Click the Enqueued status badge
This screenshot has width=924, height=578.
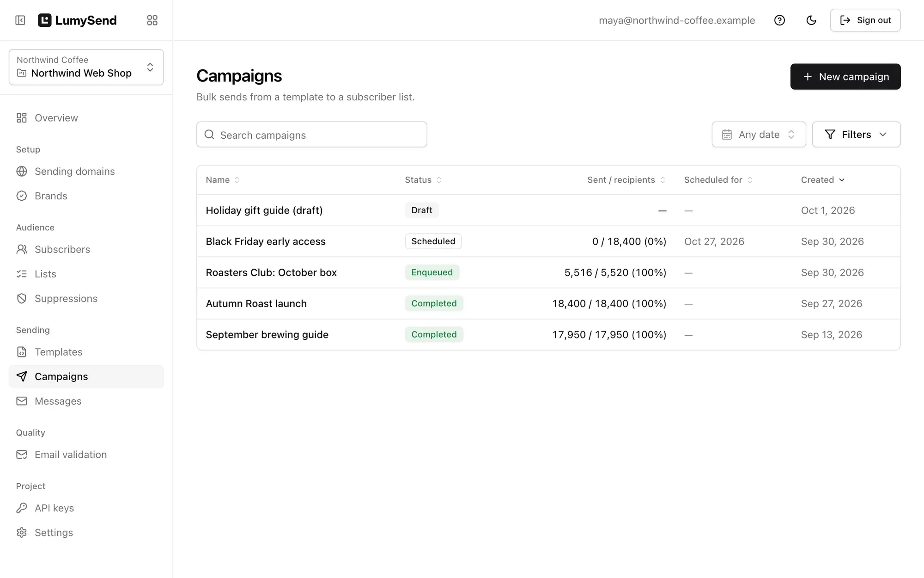[432, 272]
